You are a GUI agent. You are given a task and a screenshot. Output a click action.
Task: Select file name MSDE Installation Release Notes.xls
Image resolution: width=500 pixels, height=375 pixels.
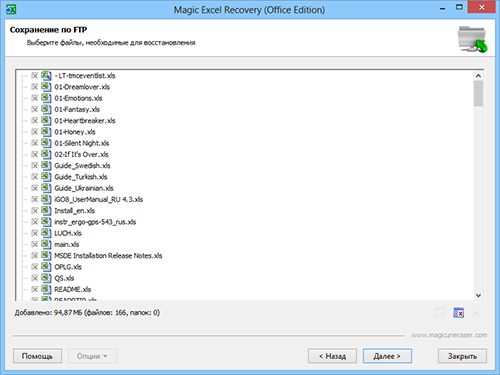pos(108,256)
